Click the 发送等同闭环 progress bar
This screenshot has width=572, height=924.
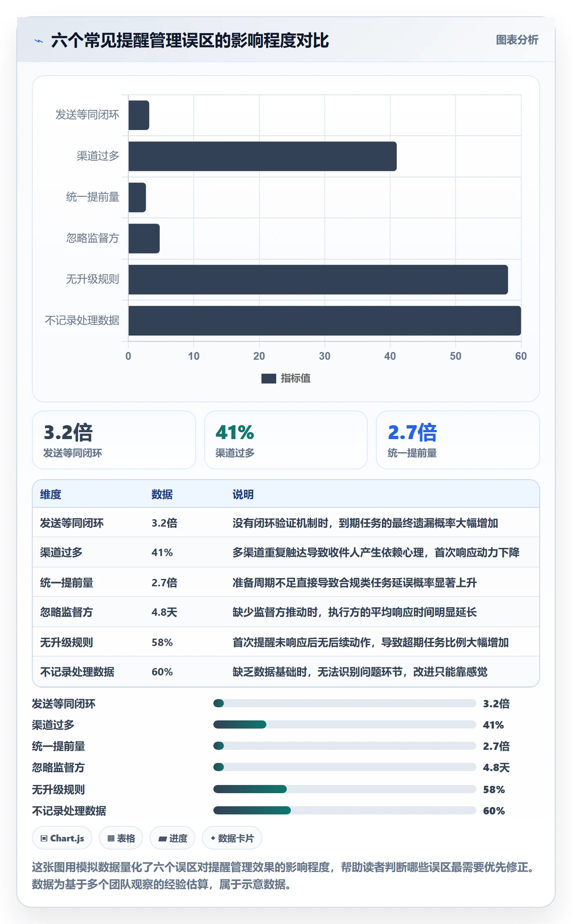click(x=344, y=703)
